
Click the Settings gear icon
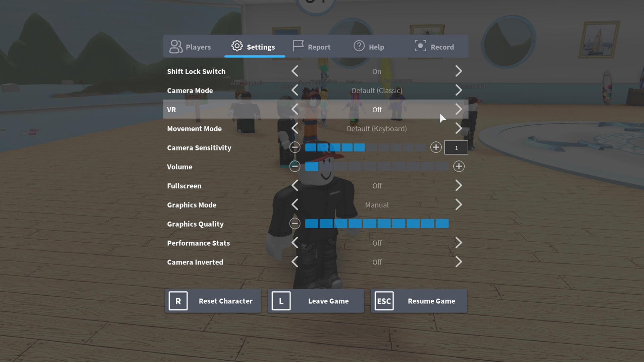pyautogui.click(x=237, y=47)
